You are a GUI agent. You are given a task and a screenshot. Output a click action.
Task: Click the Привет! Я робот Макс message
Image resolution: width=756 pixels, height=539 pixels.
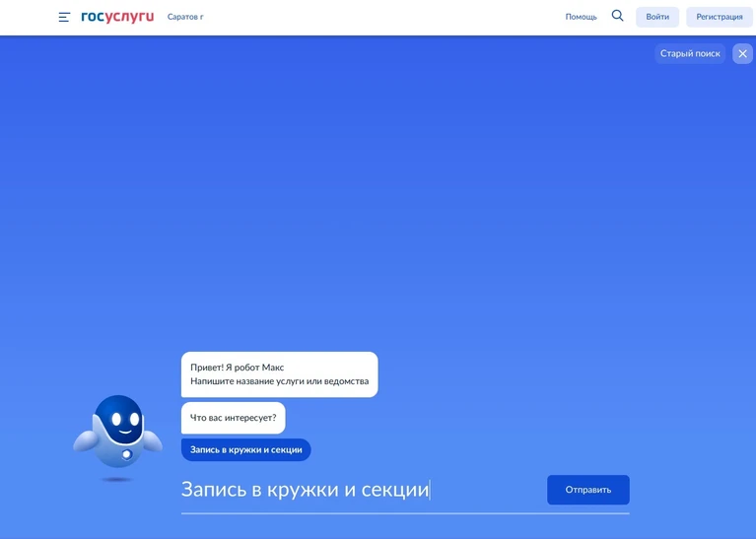[x=280, y=374]
